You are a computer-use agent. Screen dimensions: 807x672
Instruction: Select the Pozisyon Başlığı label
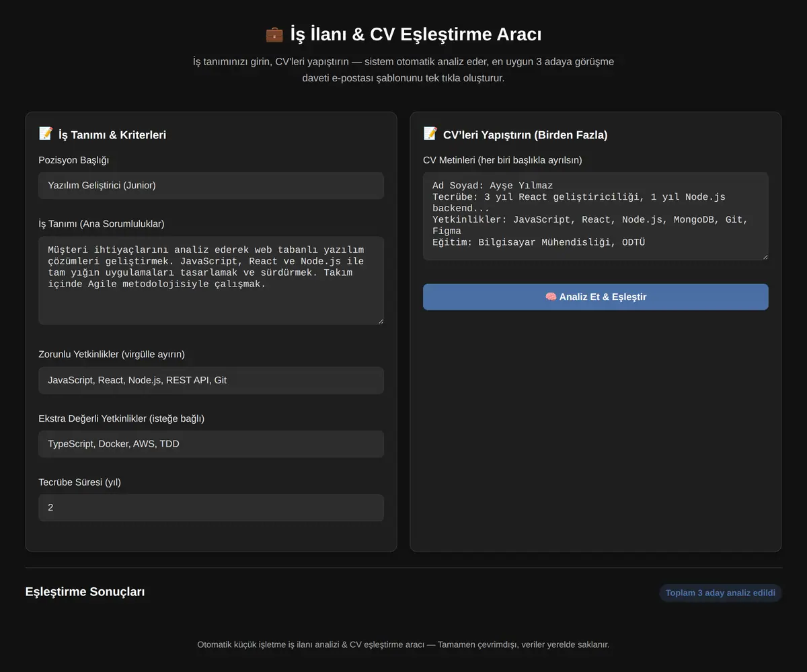pos(74,160)
